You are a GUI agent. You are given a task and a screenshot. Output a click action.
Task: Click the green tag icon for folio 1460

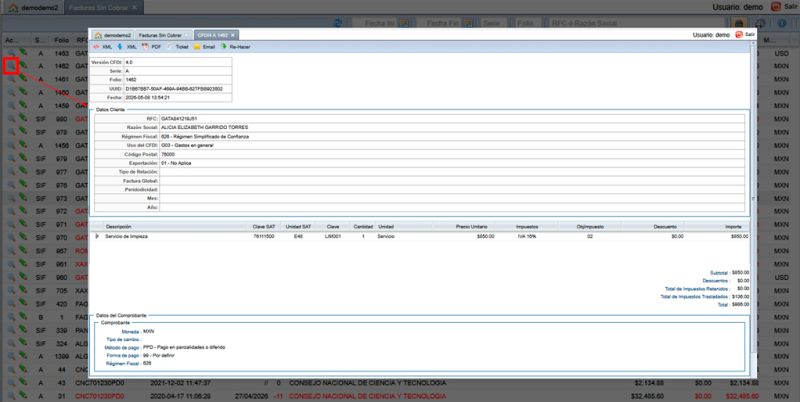pyautogui.click(x=23, y=91)
